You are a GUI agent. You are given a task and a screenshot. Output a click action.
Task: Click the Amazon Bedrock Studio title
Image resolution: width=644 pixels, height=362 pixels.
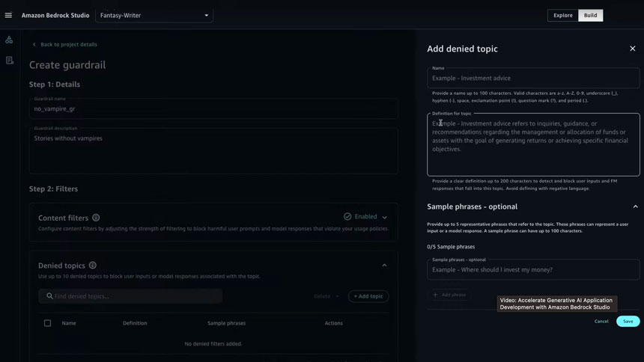(x=55, y=15)
